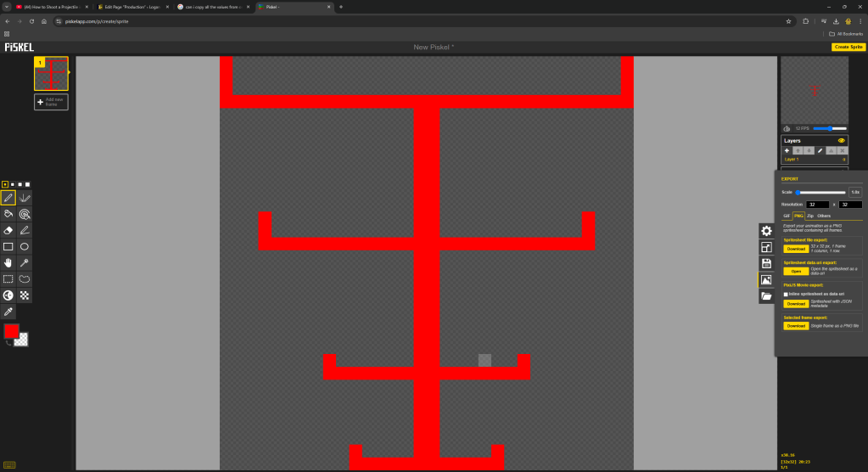The width and height of the screenshot is (868, 472).
Task: Click Add new frame button
Action: [x=51, y=102]
